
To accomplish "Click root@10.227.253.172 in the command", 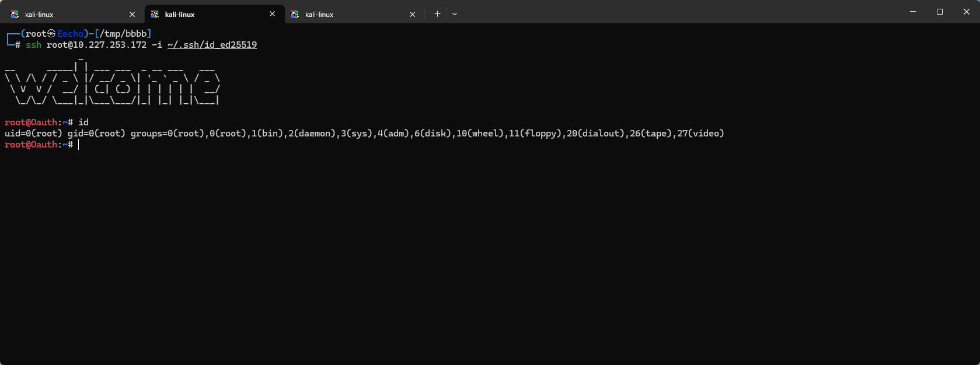I will point(96,45).
